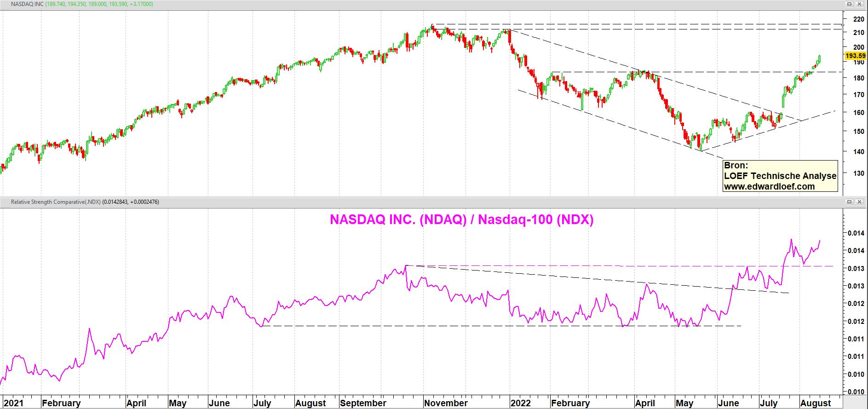Click the 130 price axis label
This screenshot has height=409, width=868.
pos(858,173)
